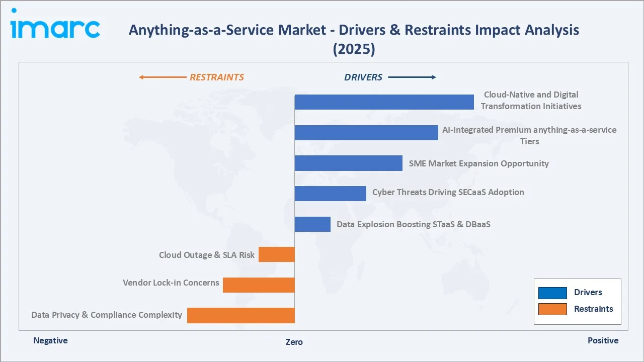
Task: Click the Cloud-Native and Digital Transformation bar
Action: click(x=384, y=102)
